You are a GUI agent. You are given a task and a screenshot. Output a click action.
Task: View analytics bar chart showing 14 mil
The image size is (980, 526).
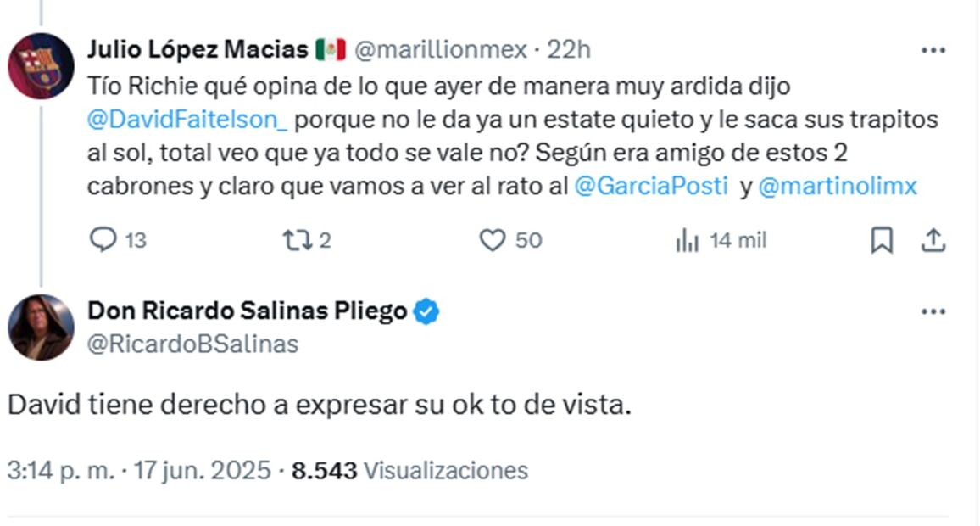688,242
